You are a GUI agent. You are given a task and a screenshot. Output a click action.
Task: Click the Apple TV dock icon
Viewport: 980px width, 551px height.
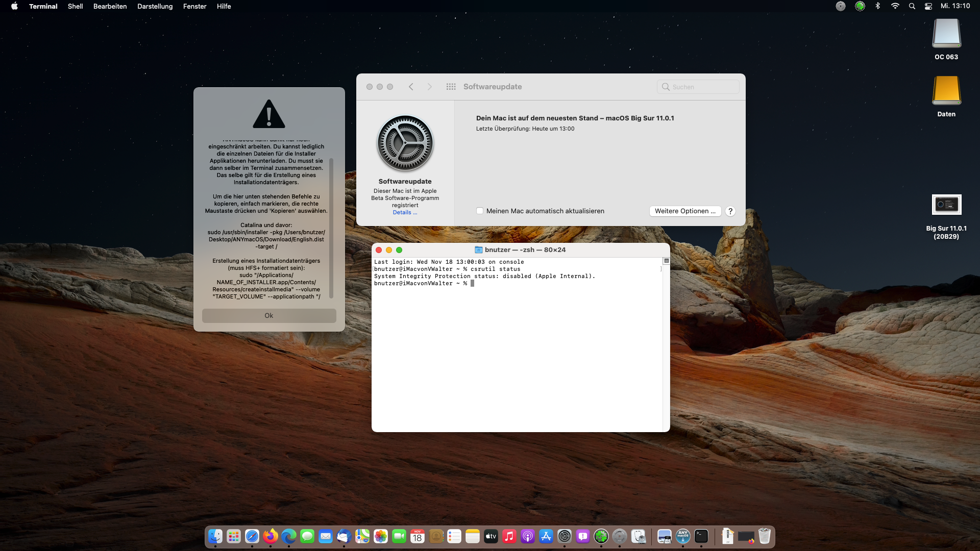pos(491,536)
